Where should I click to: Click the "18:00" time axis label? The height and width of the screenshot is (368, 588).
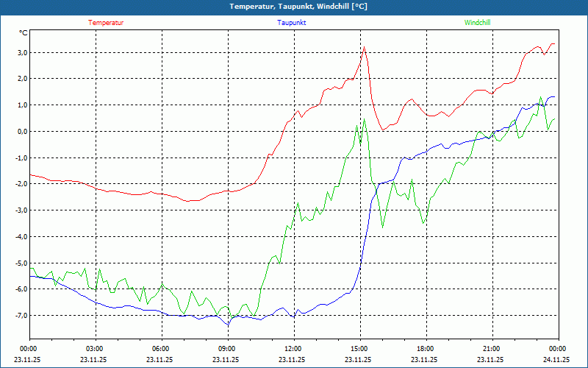[x=425, y=349]
